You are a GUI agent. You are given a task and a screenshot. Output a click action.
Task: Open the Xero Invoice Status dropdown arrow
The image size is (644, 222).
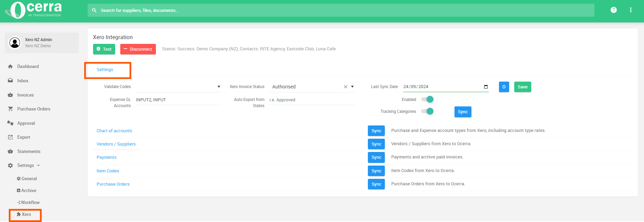pyautogui.click(x=352, y=87)
